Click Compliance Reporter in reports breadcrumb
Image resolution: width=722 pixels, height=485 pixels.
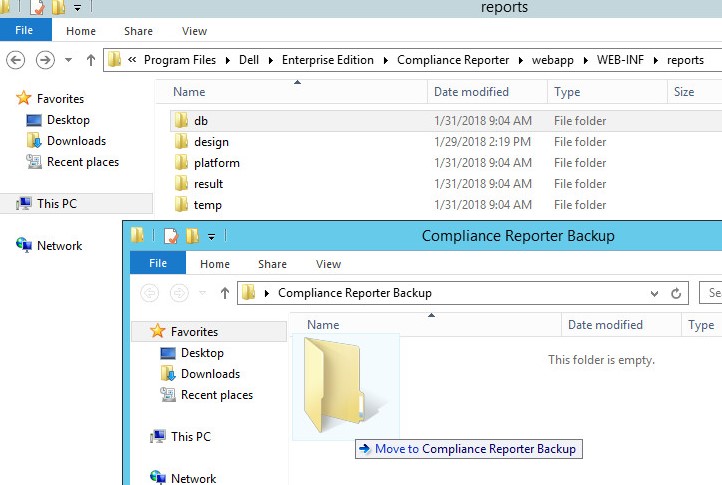pyautogui.click(x=453, y=60)
